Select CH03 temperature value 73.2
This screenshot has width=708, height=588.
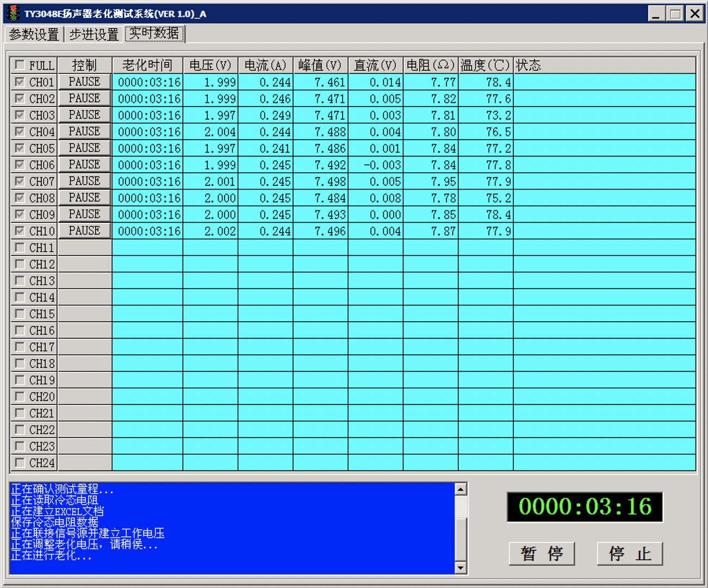486,115
